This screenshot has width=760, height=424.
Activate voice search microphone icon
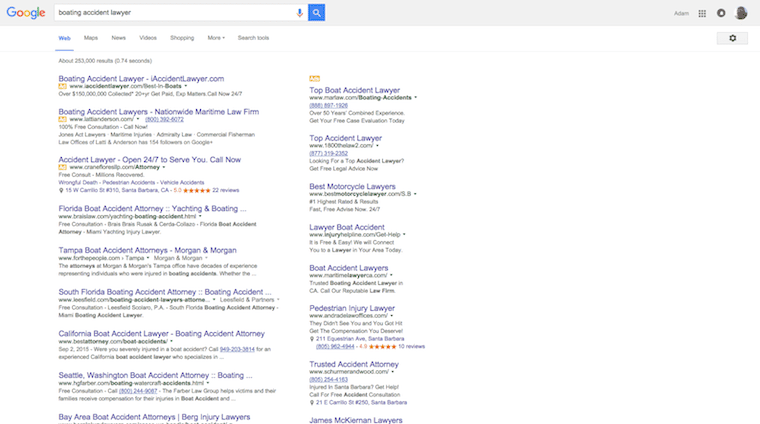tap(300, 13)
